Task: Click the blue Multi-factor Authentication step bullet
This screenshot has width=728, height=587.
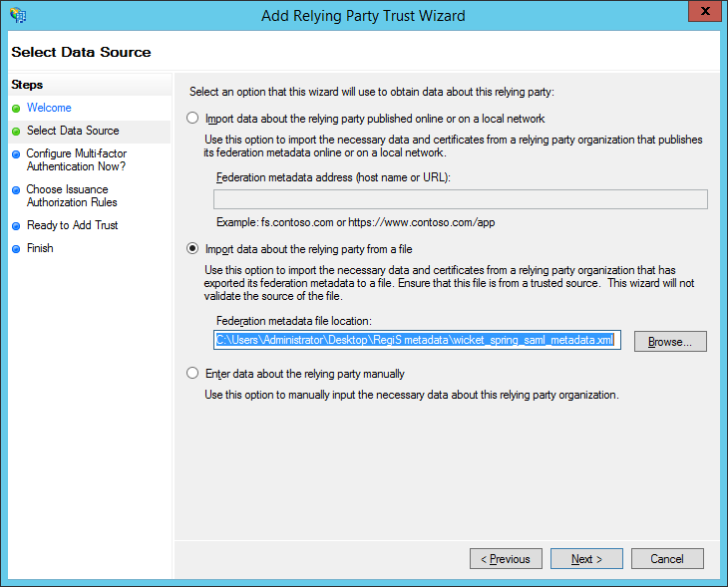Action: click(x=16, y=154)
